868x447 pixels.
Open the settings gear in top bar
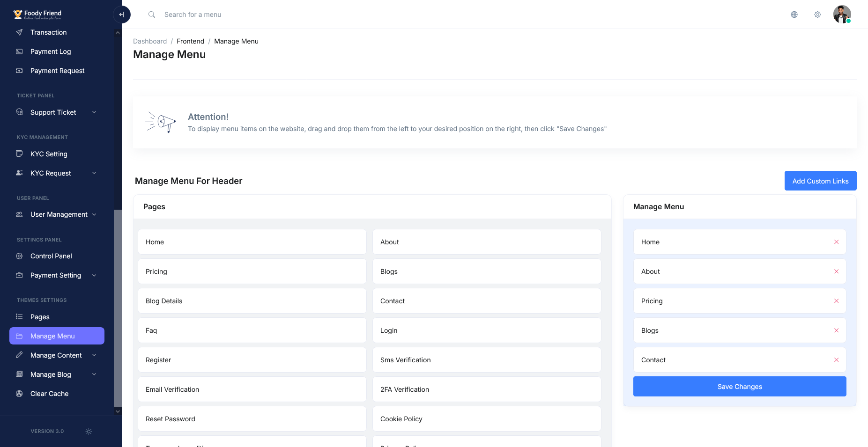817,15
